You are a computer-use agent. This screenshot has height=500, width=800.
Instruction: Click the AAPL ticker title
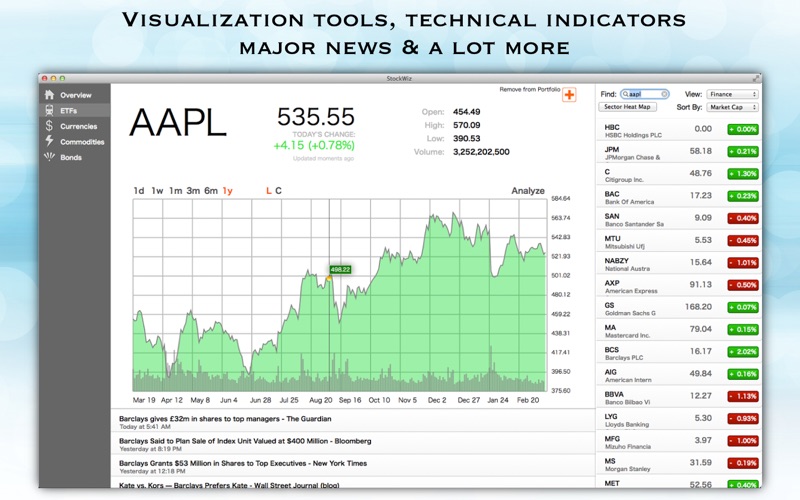point(178,123)
